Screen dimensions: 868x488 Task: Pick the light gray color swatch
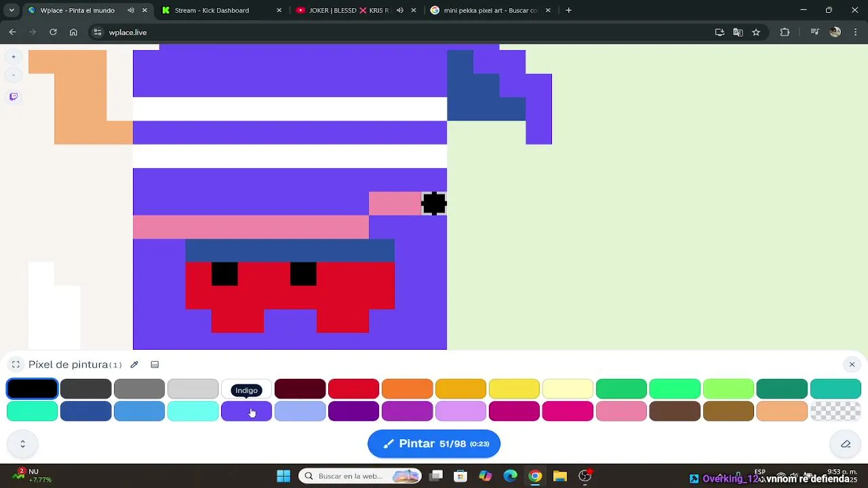(x=193, y=389)
